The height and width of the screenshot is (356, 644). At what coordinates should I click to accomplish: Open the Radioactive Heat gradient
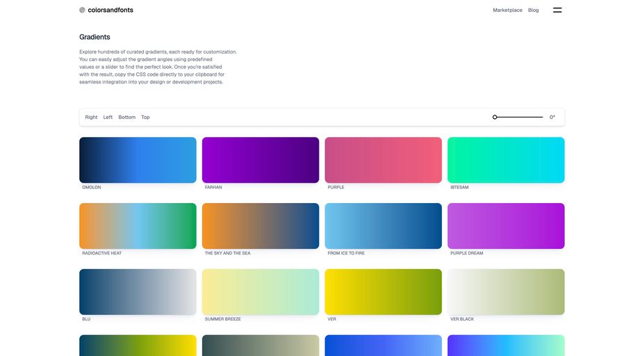coord(138,226)
